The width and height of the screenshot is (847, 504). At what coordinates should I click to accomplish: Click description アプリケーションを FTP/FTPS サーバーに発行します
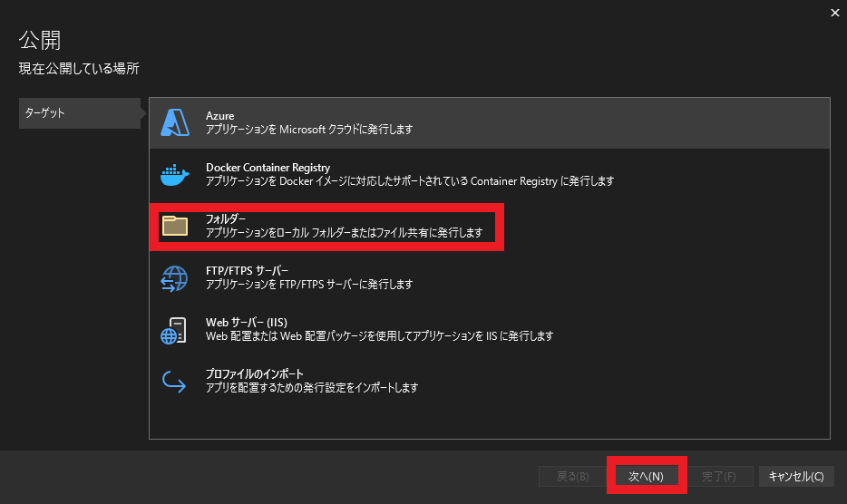pyautogui.click(x=309, y=285)
